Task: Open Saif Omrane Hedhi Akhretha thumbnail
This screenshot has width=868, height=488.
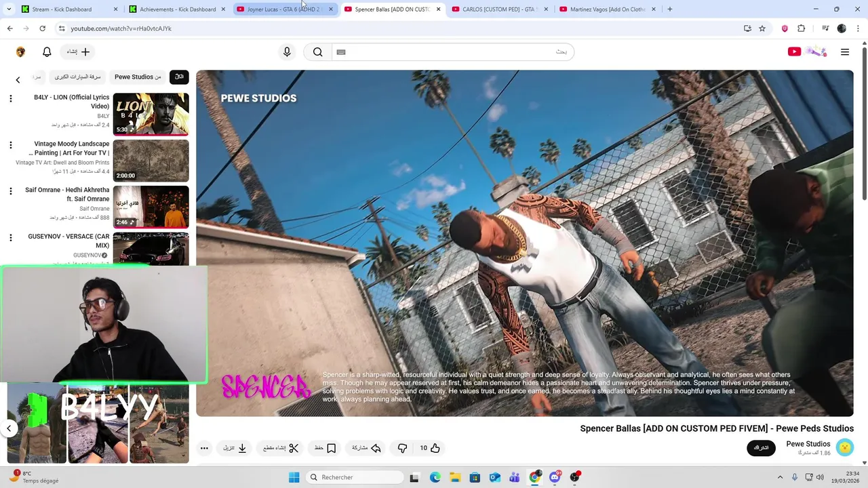Action: click(x=151, y=207)
